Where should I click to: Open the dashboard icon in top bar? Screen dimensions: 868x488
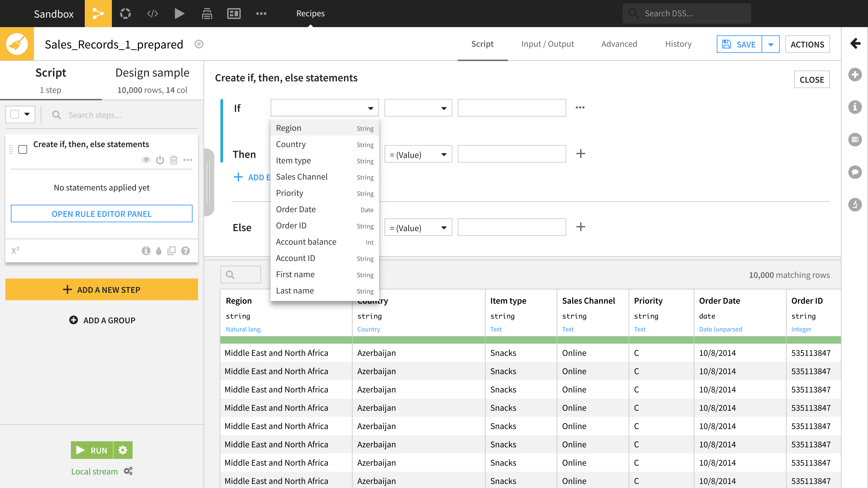coord(234,14)
